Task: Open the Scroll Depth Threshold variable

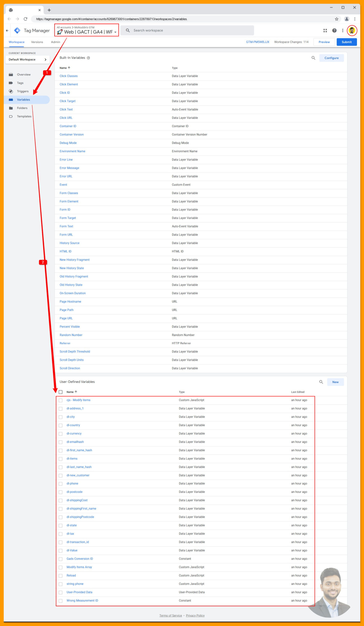Action: tap(75, 351)
